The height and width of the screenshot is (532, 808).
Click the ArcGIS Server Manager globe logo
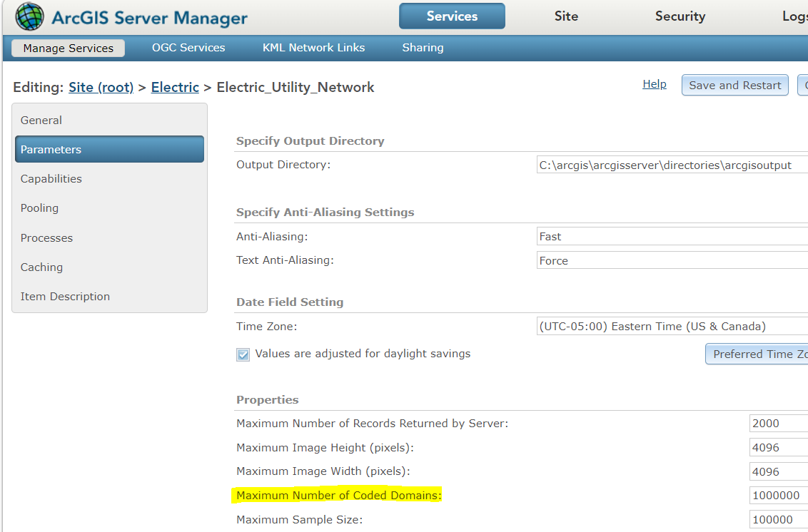tap(29, 16)
